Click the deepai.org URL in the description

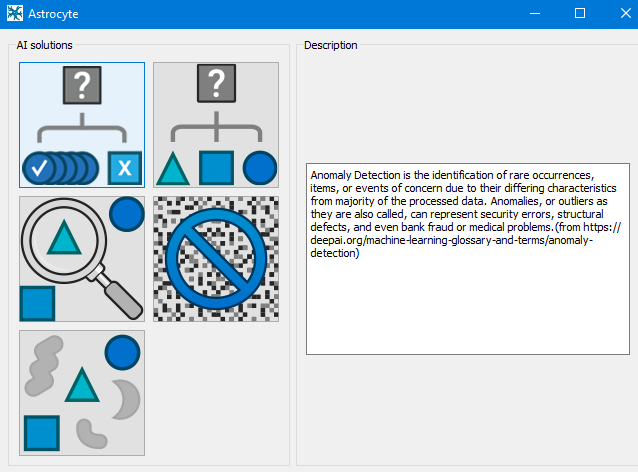(465, 241)
